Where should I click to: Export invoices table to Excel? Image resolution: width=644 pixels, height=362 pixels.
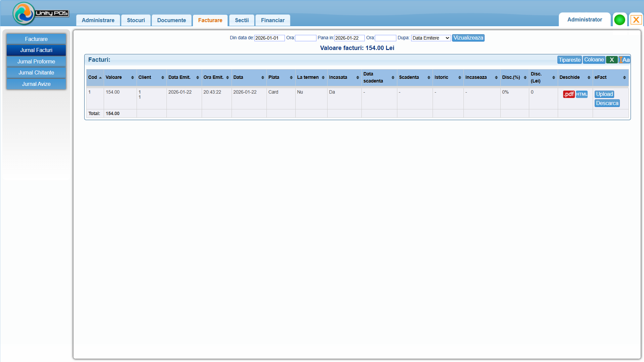click(x=611, y=60)
